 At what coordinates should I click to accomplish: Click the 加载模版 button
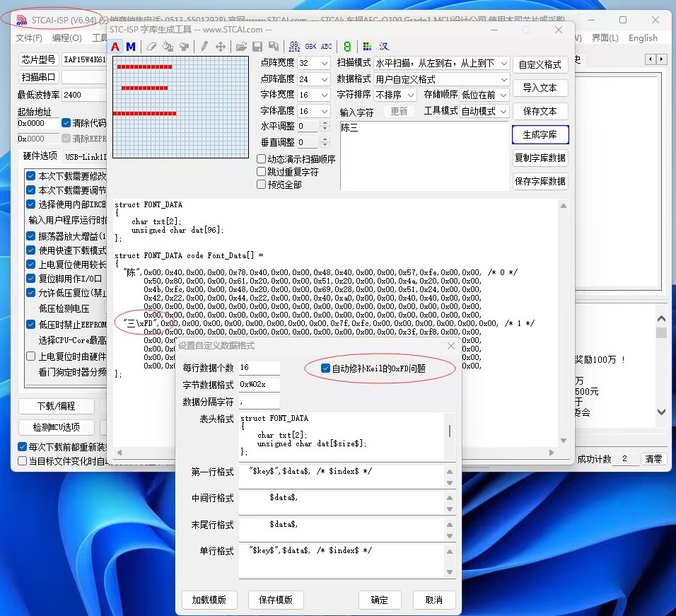pyautogui.click(x=209, y=600)
